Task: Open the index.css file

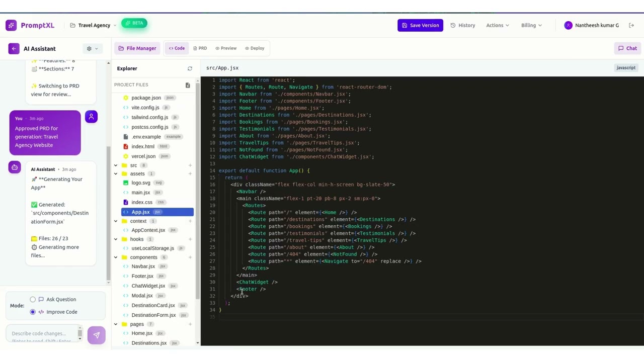Action: pos(141,202)
